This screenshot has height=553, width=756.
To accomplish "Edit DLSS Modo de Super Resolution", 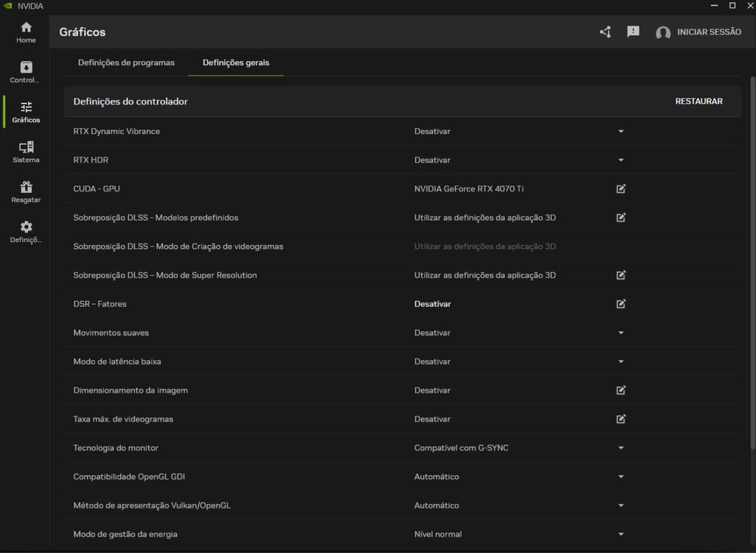I will coord(621,275).
